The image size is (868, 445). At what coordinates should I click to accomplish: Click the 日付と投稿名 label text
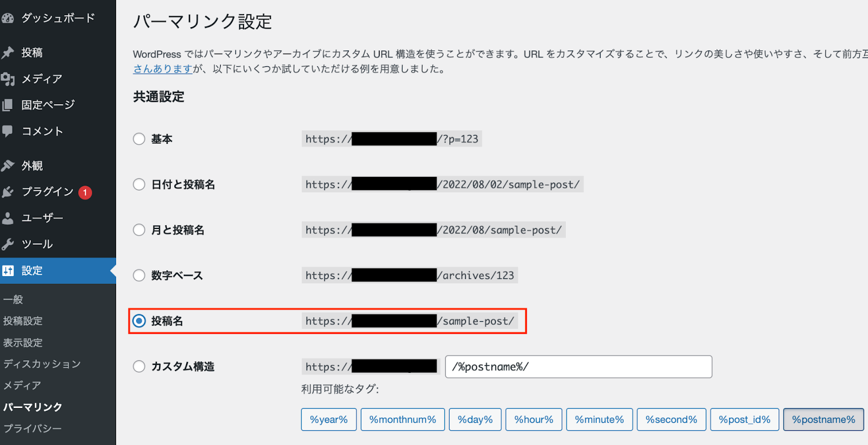(x=183, y=185)
